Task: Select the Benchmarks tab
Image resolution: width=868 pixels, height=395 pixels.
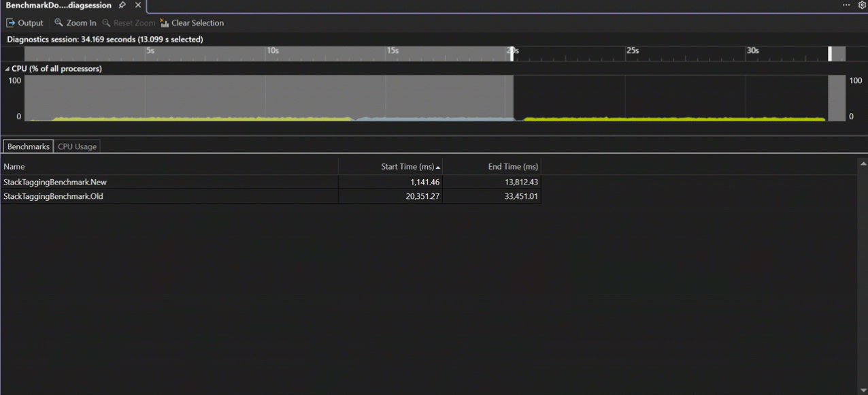Action: point(29,146)
